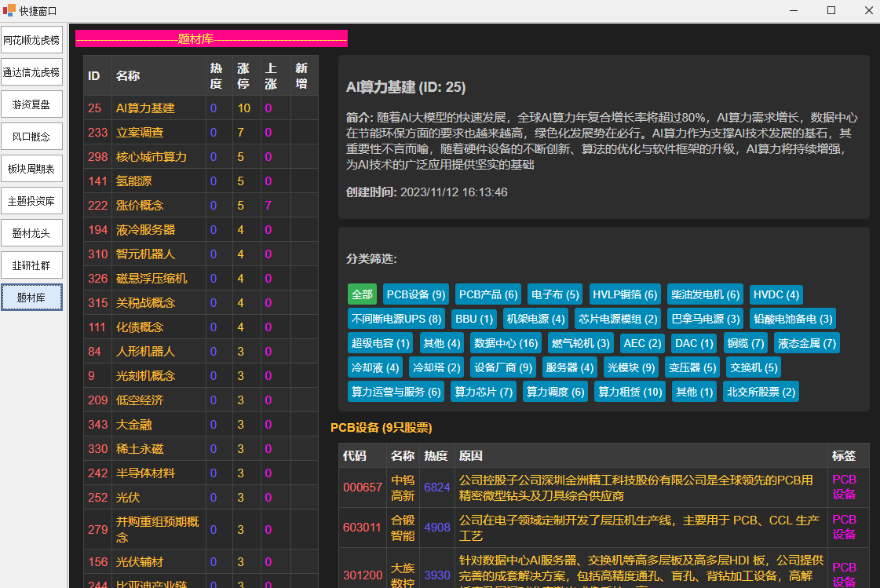Viewport: 880px width, 588px height.
Task: Select the 全部 filter tag
Action: click(x=362, y=294)
